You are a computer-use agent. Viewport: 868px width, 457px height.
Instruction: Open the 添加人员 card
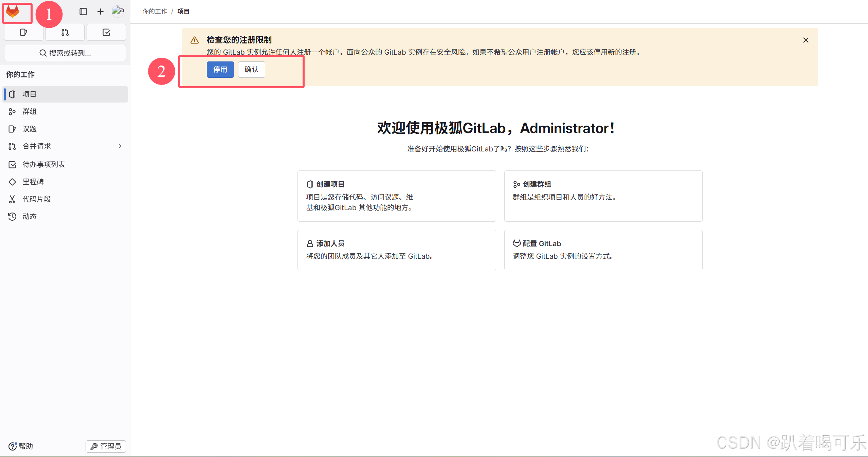click(396, 250)
